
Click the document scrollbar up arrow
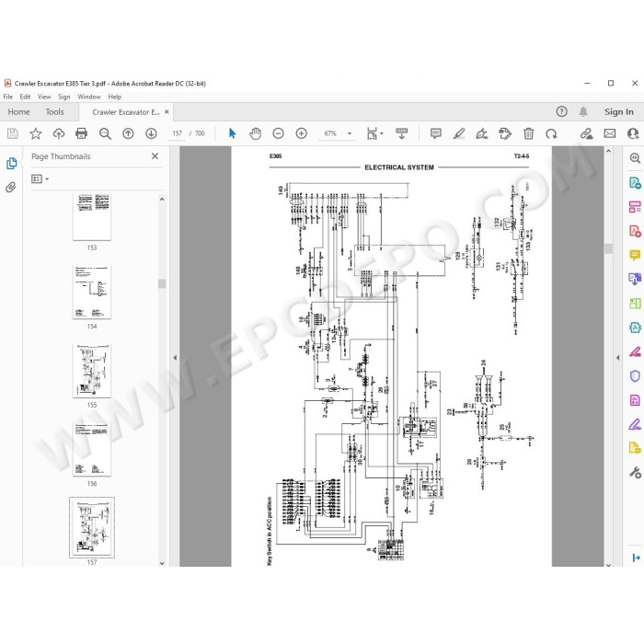tap(609, 151)
